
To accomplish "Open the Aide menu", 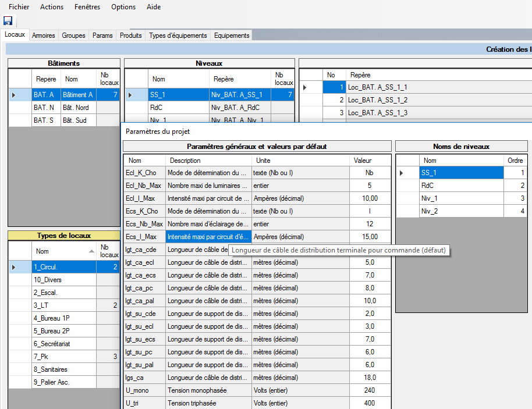I will click(x=154, y=7).
